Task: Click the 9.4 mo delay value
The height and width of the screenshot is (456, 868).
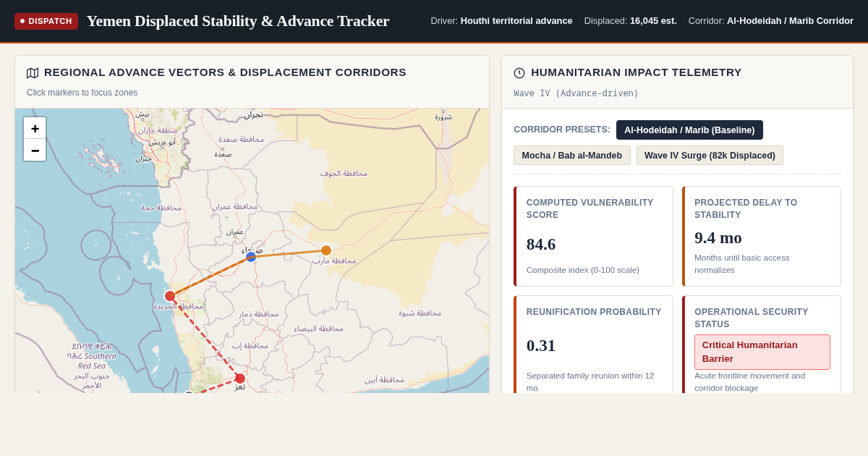Action: (x=718, y=237)
